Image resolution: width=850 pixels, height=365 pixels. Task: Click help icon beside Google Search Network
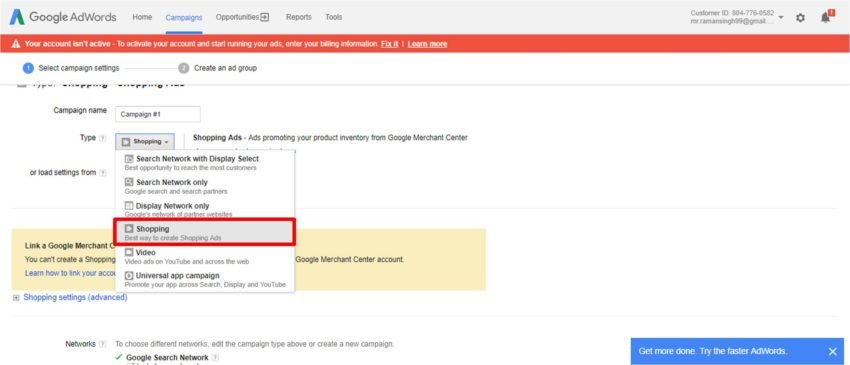click(x=215, y=357)
